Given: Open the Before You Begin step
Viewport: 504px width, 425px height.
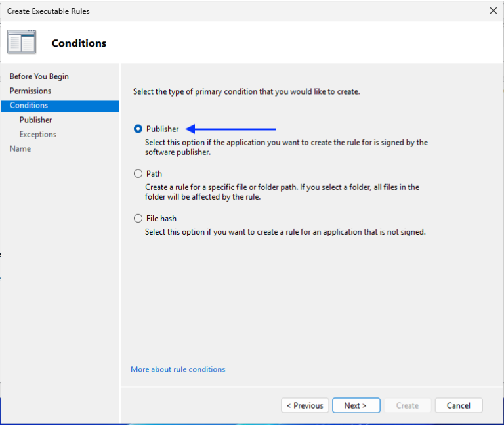Looking at the screenshot, I should click(x=39, y=76).
